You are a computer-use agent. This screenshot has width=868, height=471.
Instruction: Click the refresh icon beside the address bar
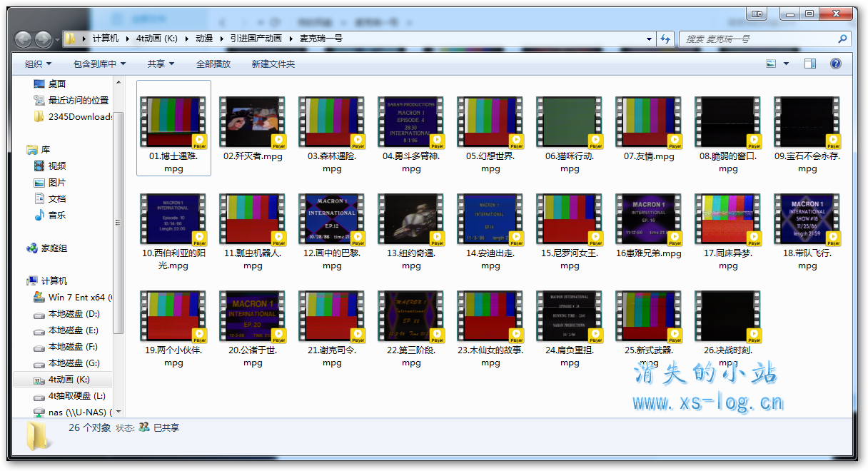point(665,39)
